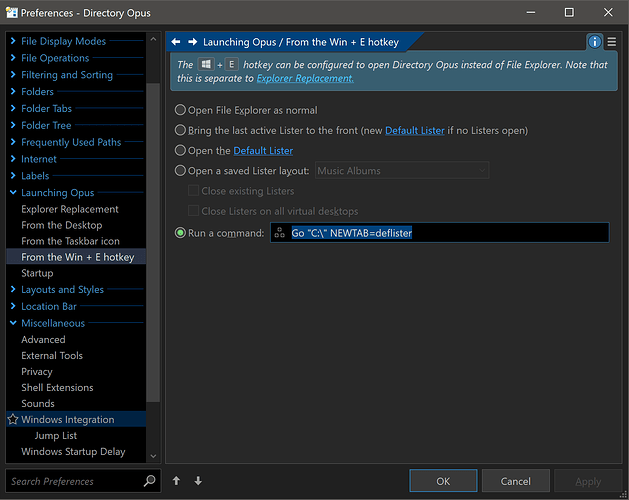
Task: Expand the Internet category
Action: tap(13, 159)
